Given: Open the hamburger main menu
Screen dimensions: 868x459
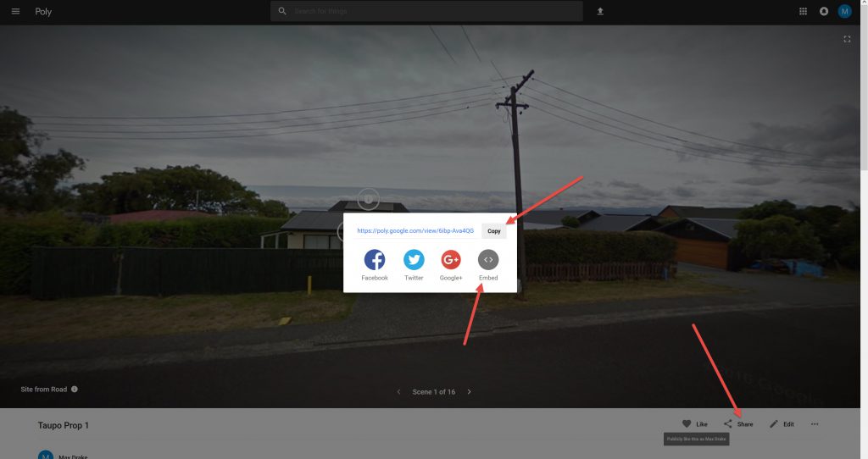Looking at the screenshot, I should tap(15, 11).
